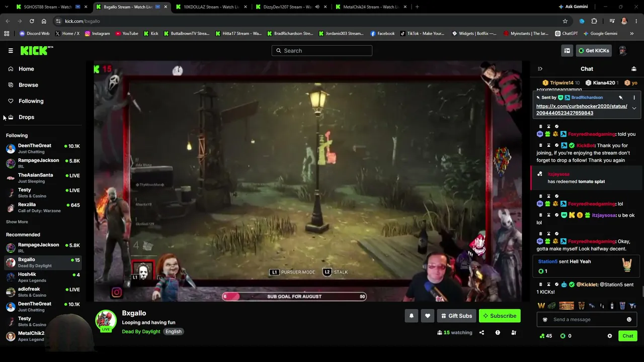The width and height of the screenshot is (644, 362).
Task: Click the Ask Gemini button
Action: point(573,7)
